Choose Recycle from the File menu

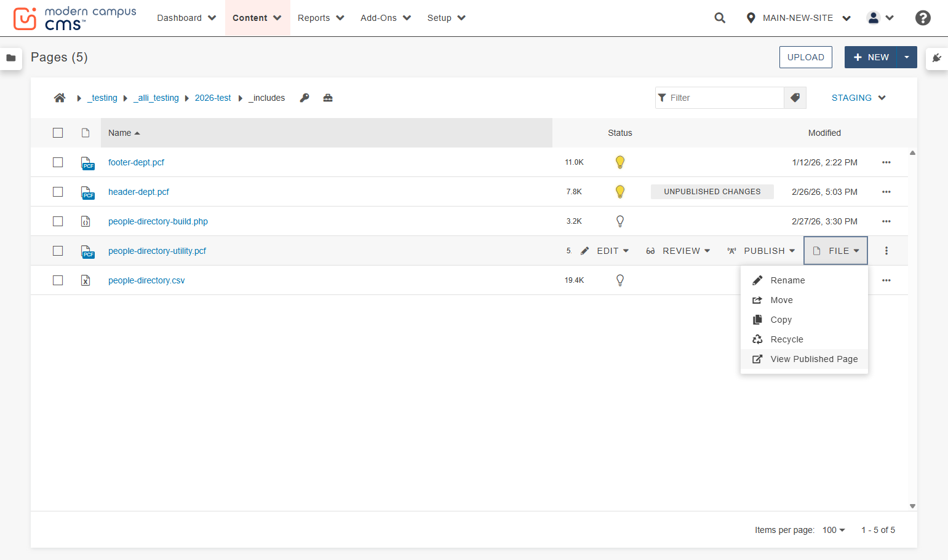coord(804,339)
